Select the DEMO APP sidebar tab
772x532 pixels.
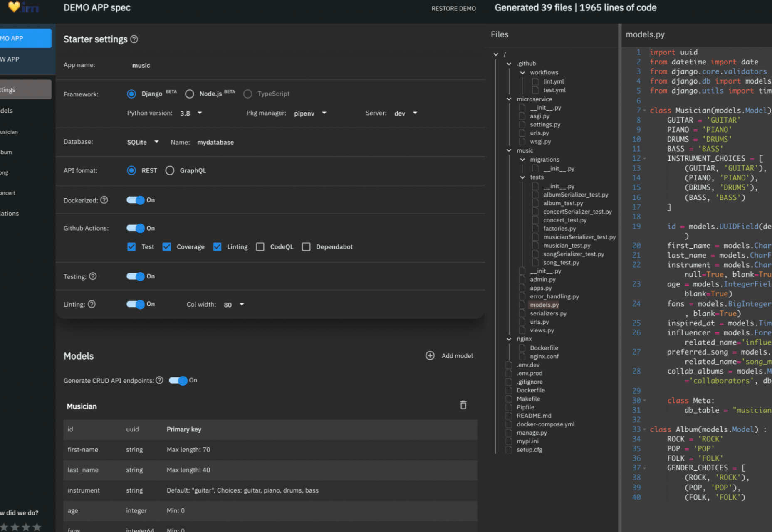pyautogui.click(x=25, y=38)
